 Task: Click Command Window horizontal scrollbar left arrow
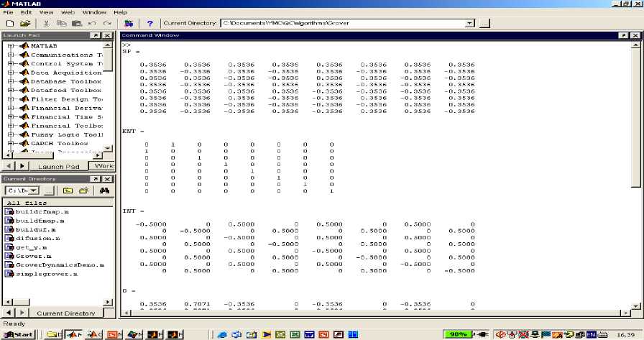(x=127, y=313)
